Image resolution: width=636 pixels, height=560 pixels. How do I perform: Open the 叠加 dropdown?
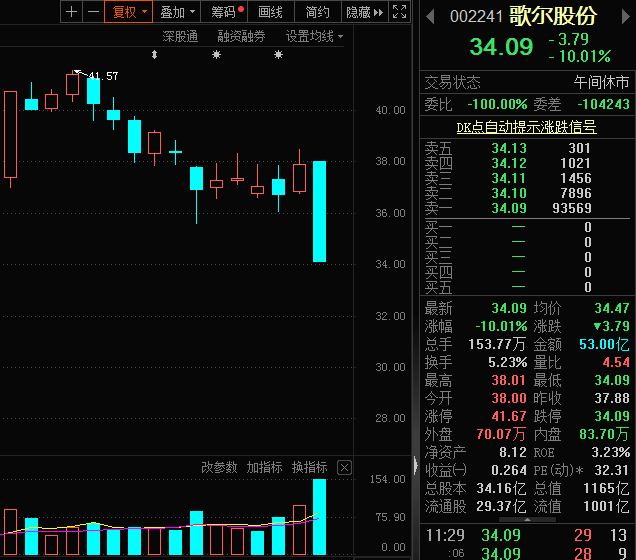[177, 12]
